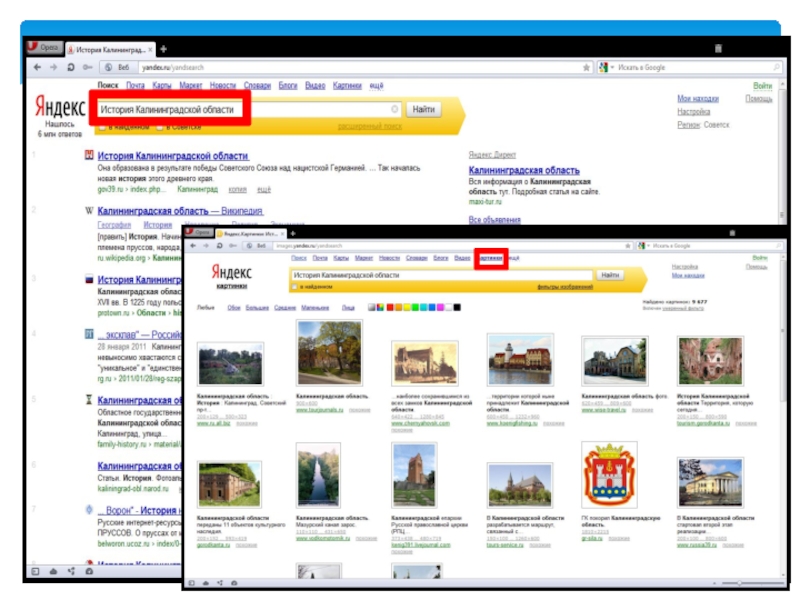Image resolution: width=800 pixels, height=600 pixels.
Task: Open the Opera menu in the front window
Action: point(198,233)
